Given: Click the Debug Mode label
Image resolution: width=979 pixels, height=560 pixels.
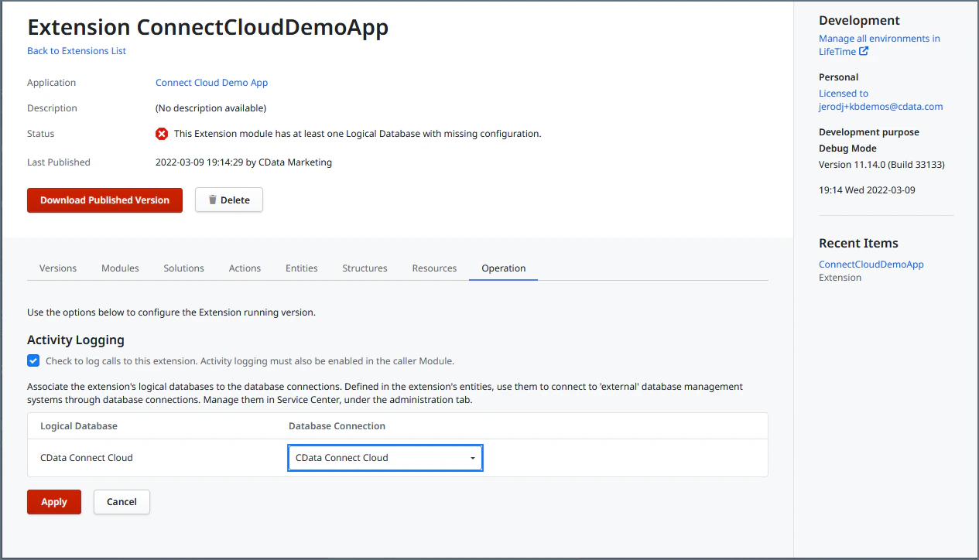Looking at the screenshot, I should coord(847,149).
